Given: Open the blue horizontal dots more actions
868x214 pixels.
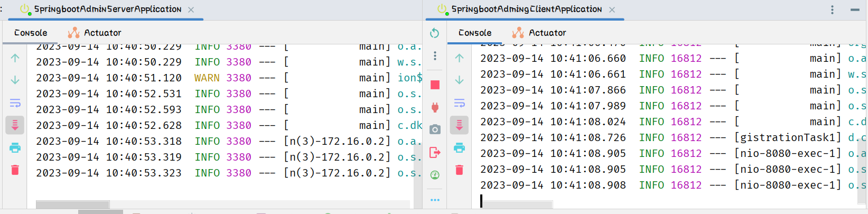Looking at the screenshot, I should coord(435,200).
